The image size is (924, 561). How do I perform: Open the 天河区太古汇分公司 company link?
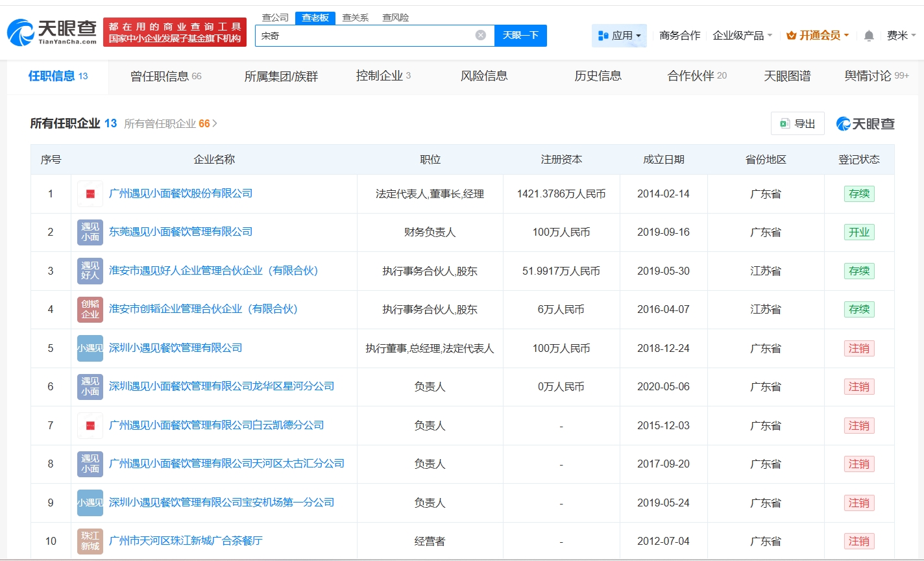tap(226, 464)
